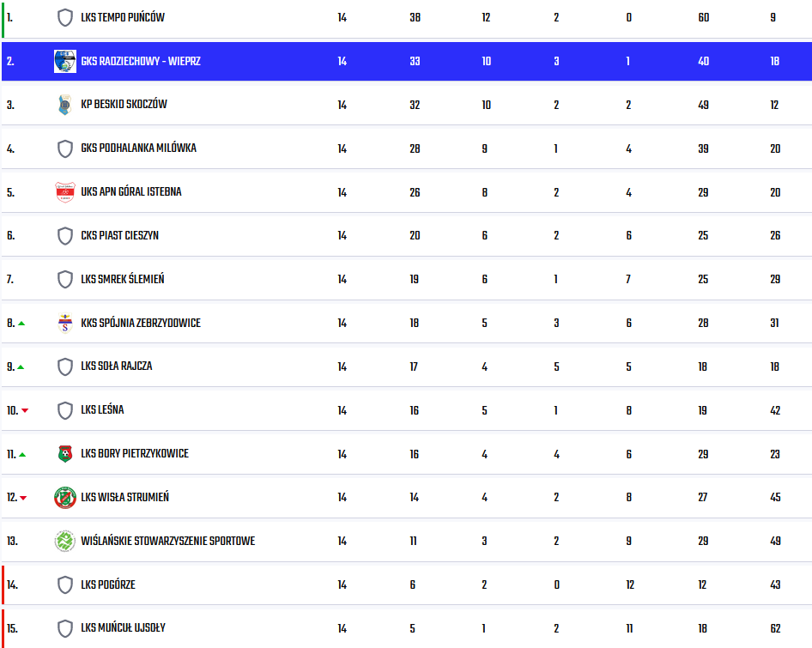Click the LKS Wisła Strumień crest
Image resolution: width=812 pixels, height=648 pixels.
point(65,498)
